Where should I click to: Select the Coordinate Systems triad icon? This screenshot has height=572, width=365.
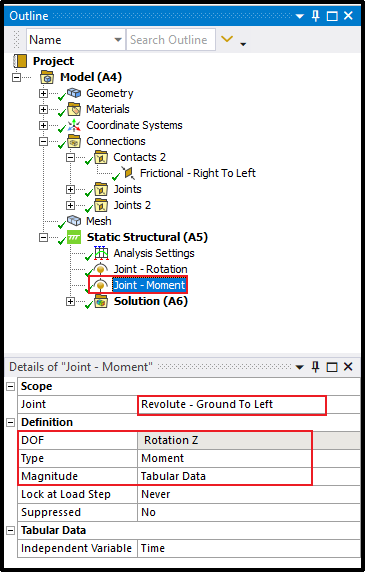pyautogui.click(x=74, y=125)
